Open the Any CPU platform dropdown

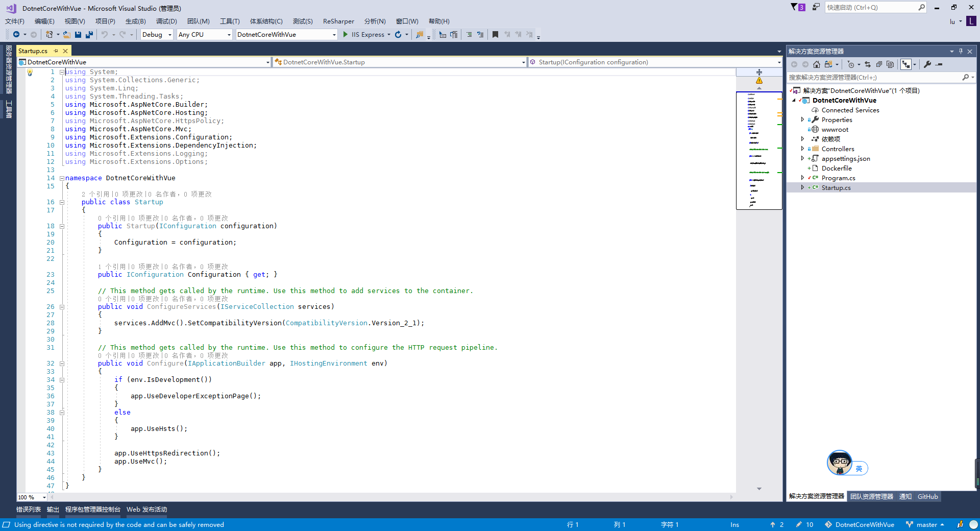point(205,34)
